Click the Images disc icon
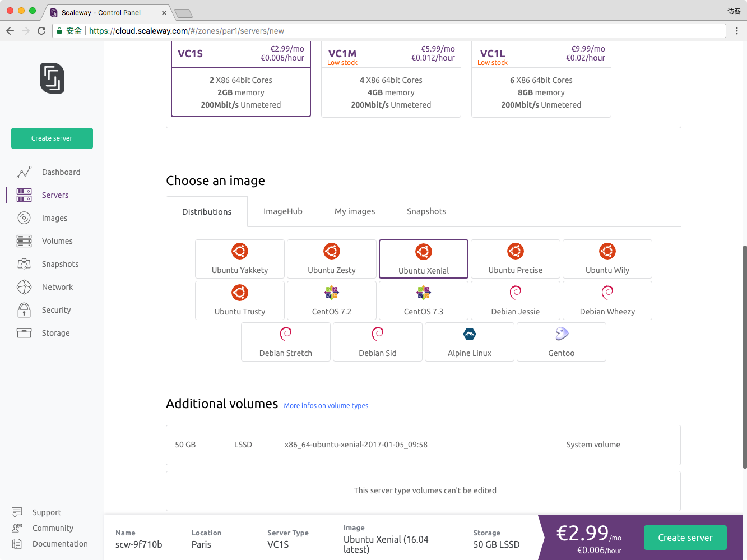Screen dimensions: 747x560 point(24,218)
